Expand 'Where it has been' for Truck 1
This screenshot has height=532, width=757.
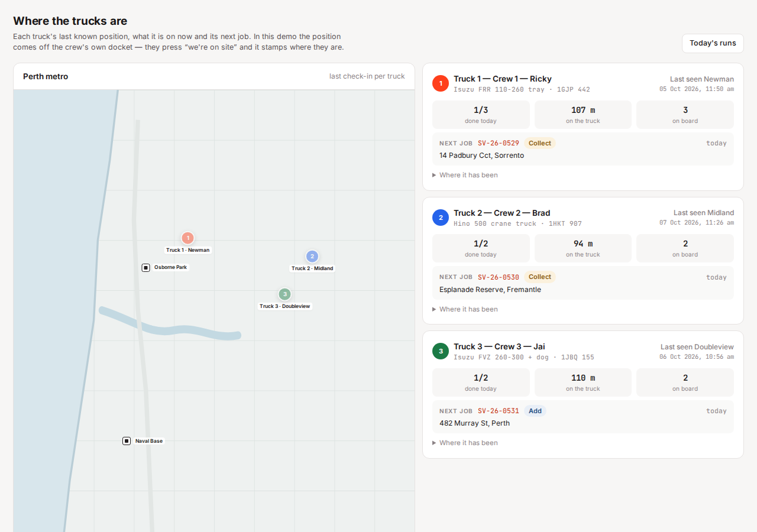[x=465, y=175]
